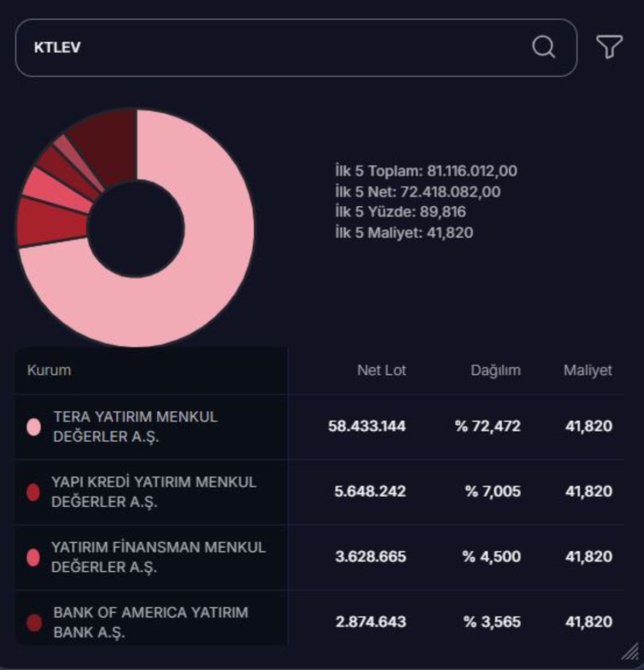Click the resize grip in bottom corner
The width and height of the screenshot is (644, 670).
coord(630,652)
